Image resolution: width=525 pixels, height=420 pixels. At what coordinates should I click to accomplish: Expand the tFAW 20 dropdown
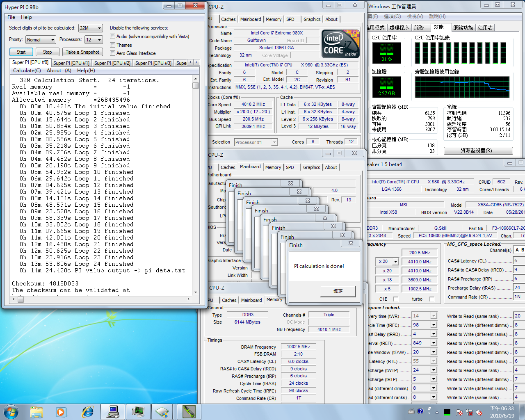(433, 352)
